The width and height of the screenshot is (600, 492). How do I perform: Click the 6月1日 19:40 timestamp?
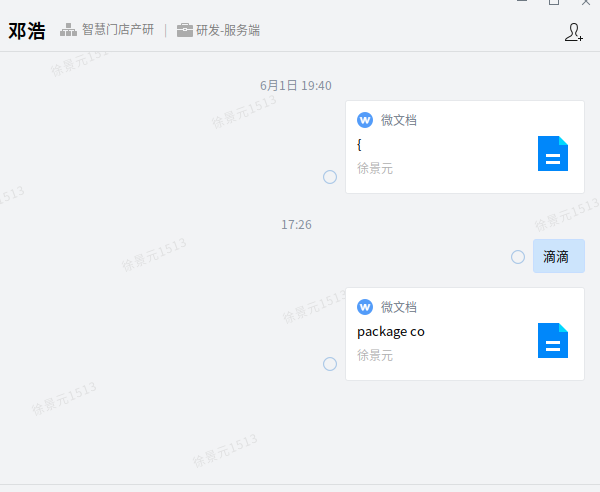(296, 86)
